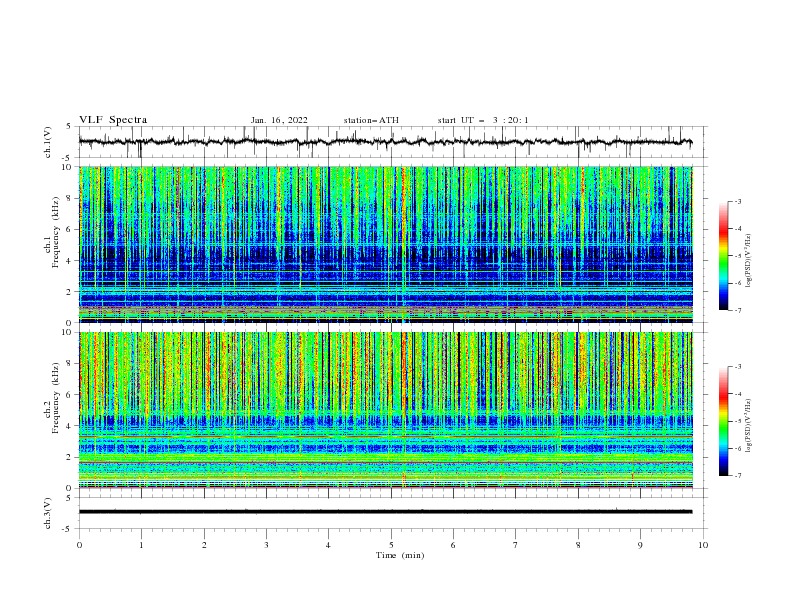Click the ch.1 frequency axis "2" tick label
792x612 pixels.
(71, 292)
